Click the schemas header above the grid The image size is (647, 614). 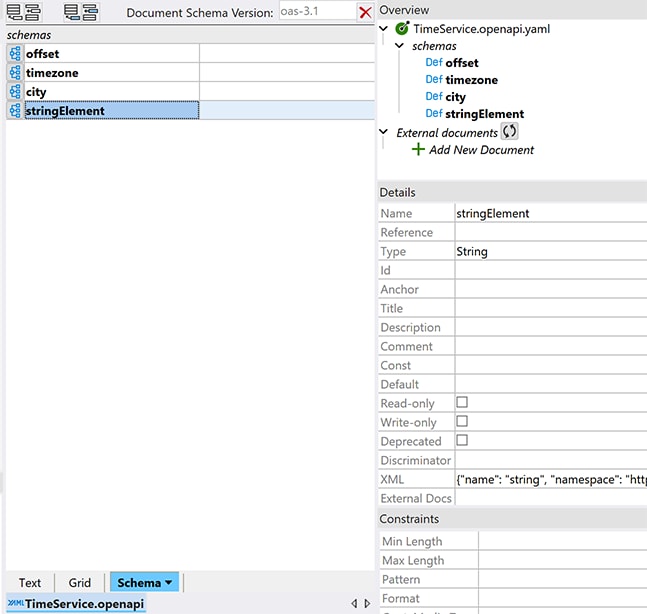click(190, 35)
